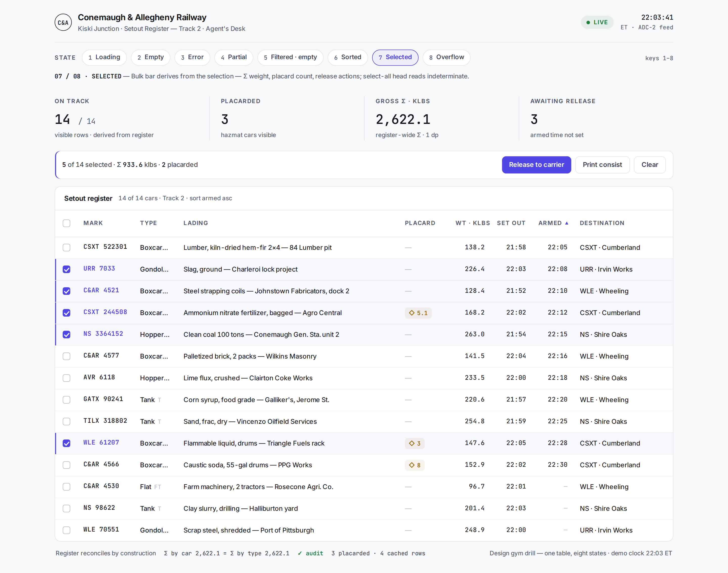
Task: Toggle the select-all checkbox in table header
Action: (x=66, y=223)
